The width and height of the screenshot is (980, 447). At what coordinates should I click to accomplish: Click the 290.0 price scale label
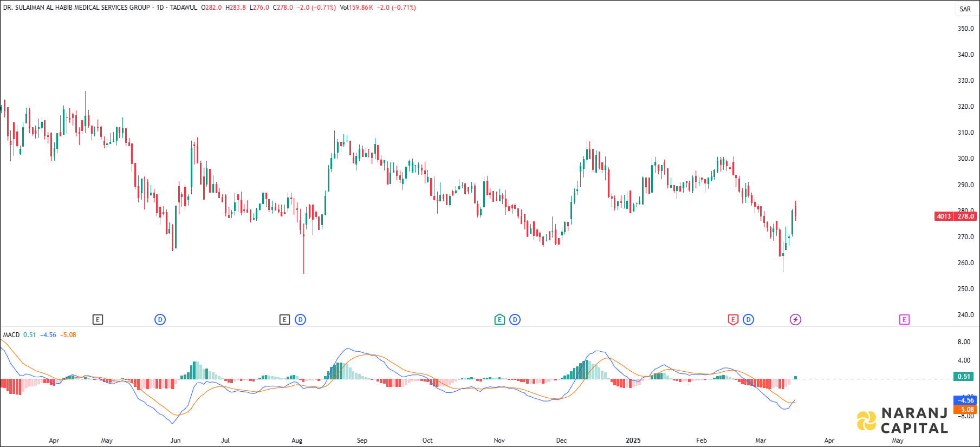(965, 185)
